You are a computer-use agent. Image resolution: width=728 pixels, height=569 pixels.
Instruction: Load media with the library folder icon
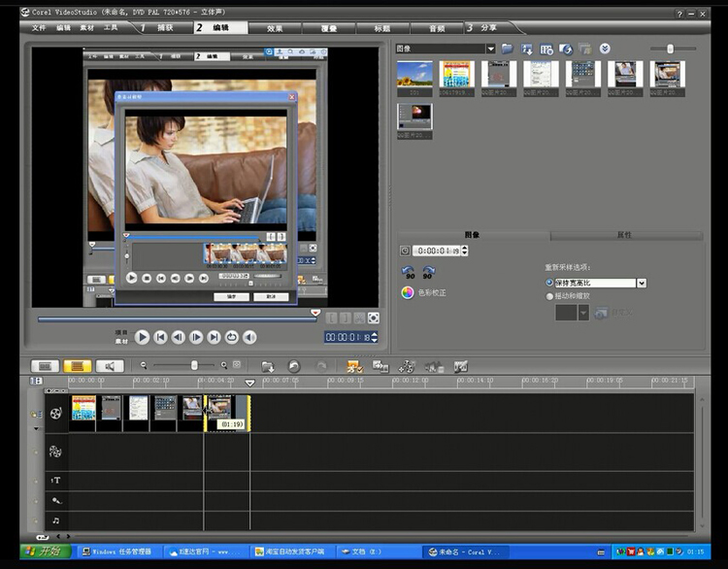(507, 49)
